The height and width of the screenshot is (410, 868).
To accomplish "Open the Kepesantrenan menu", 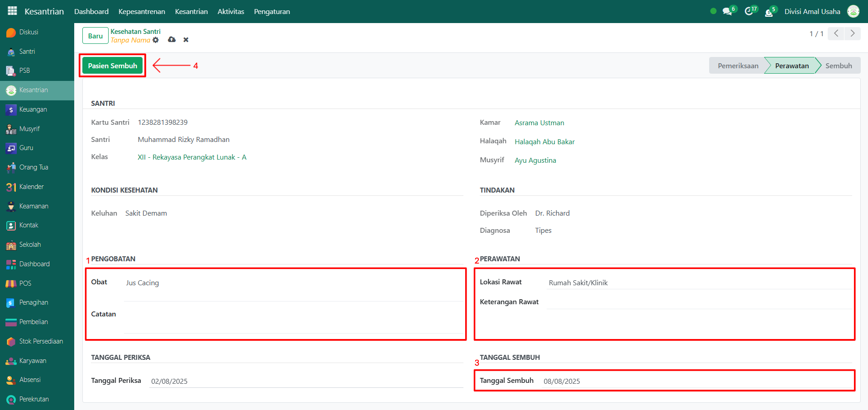I will [142, 11].
